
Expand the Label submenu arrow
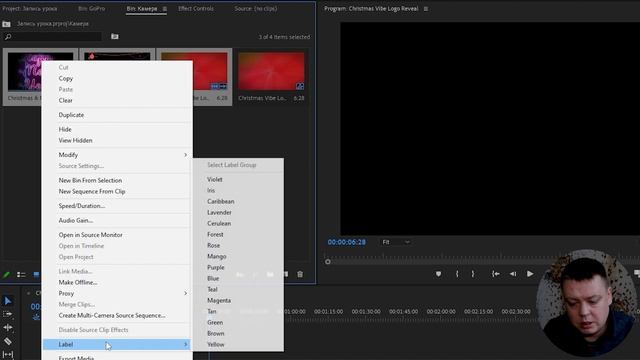[186, 344]
